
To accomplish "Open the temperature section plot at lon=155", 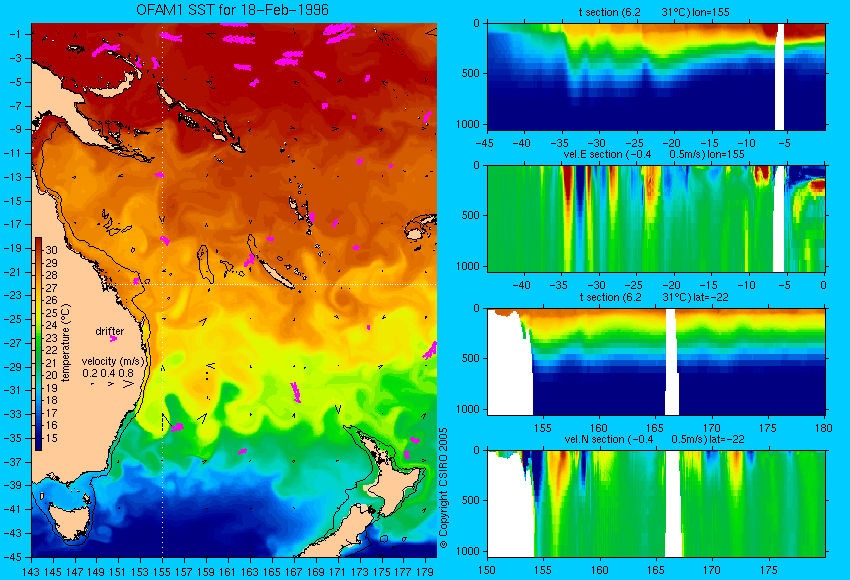I will pos(656,76).
